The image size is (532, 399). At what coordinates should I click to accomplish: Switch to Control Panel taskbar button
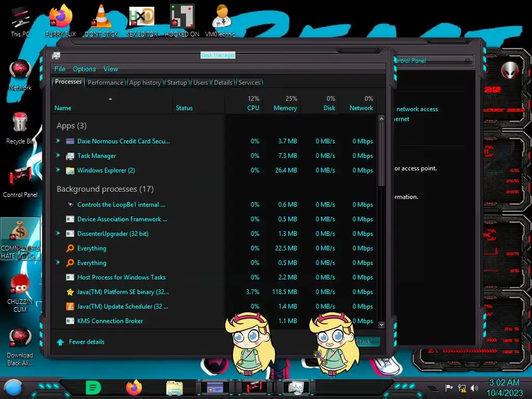point(256,387)
